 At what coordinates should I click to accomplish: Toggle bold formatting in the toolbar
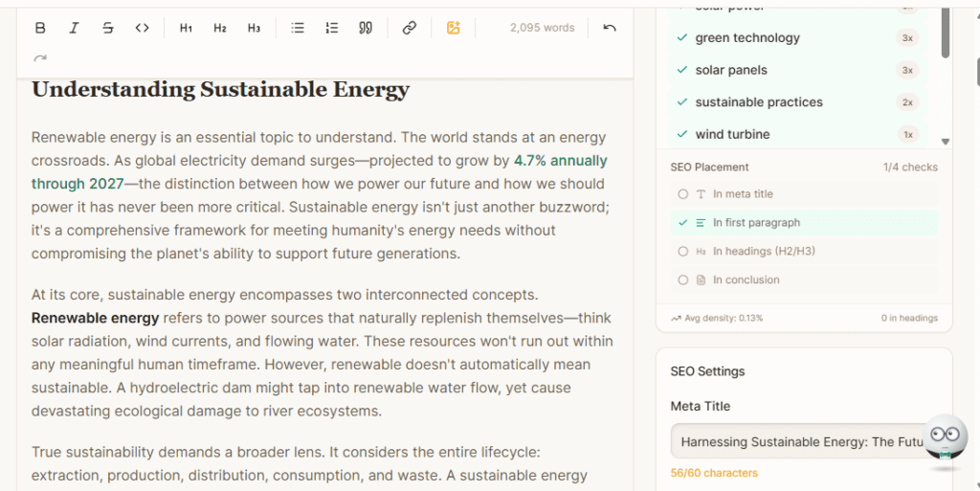[40, 28]
